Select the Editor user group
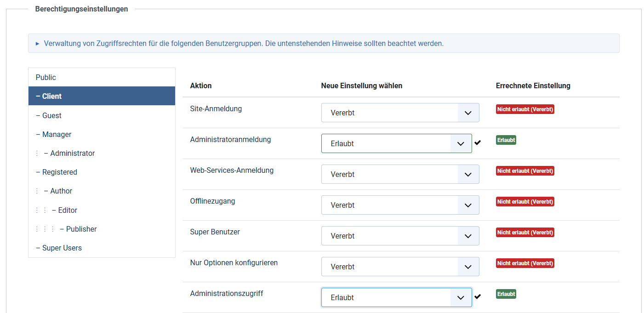644x313 pixels. [68, 210]
